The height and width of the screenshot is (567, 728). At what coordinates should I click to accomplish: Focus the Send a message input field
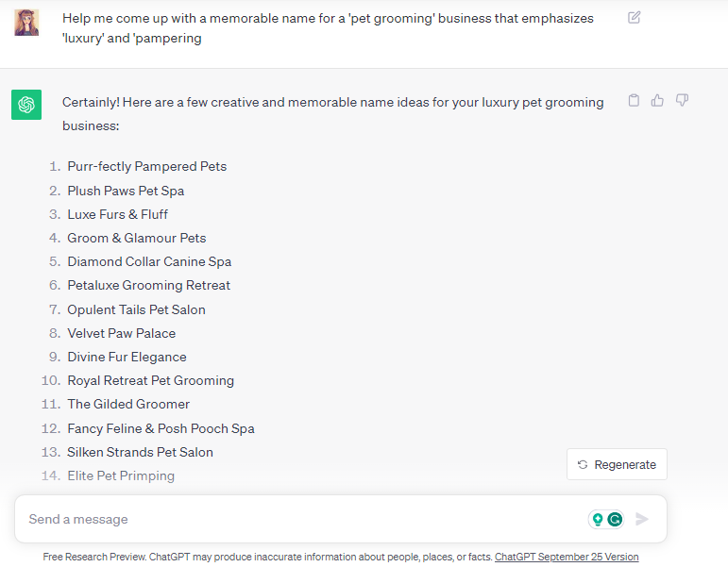302,519
